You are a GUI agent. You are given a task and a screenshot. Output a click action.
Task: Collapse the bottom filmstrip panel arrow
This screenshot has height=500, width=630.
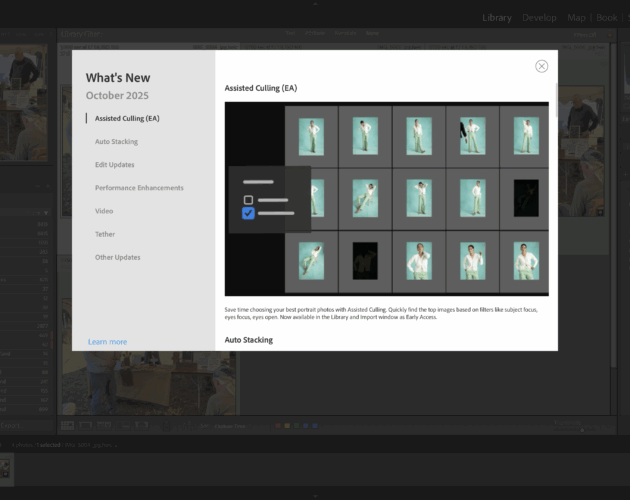point(315,496)
